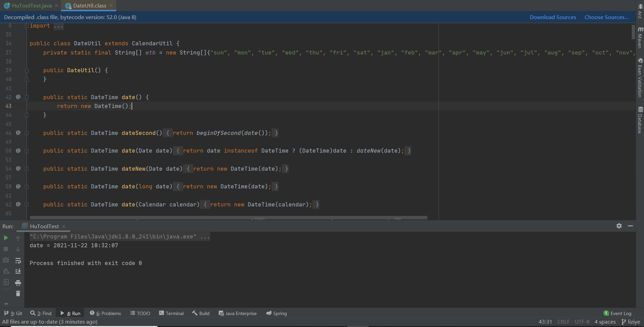644x327 pixels.
Task: Click folded java.exe command line
Action: click(x=120, y=236)
